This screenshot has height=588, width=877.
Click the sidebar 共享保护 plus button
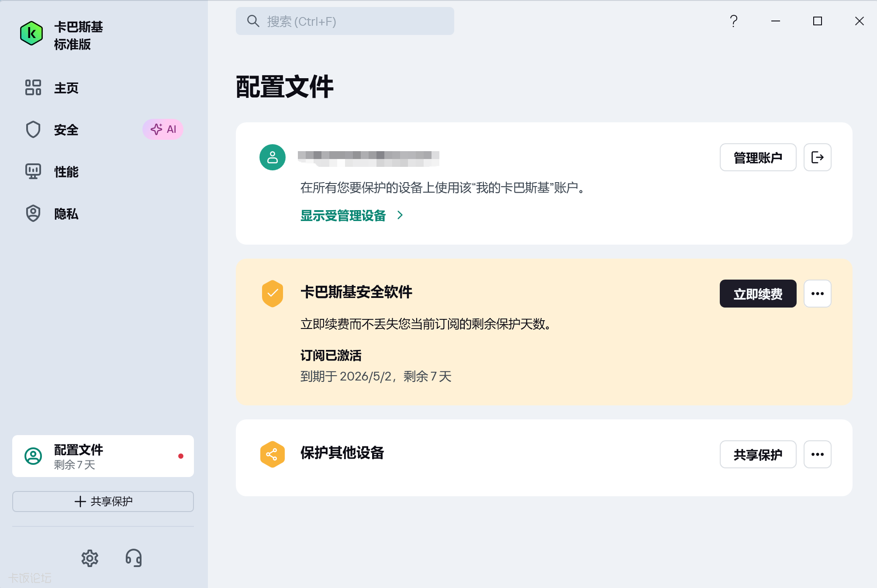pyautogui.click(x=103, y=502)
